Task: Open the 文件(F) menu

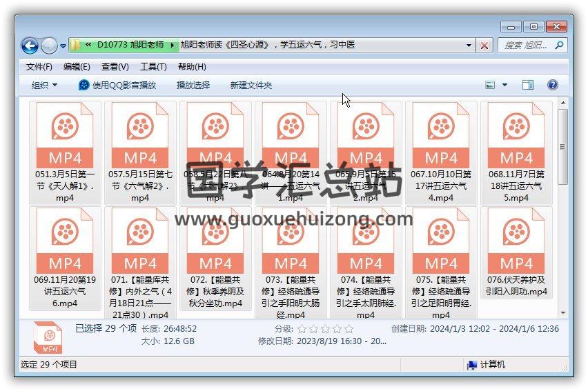Action: (39, 67)
